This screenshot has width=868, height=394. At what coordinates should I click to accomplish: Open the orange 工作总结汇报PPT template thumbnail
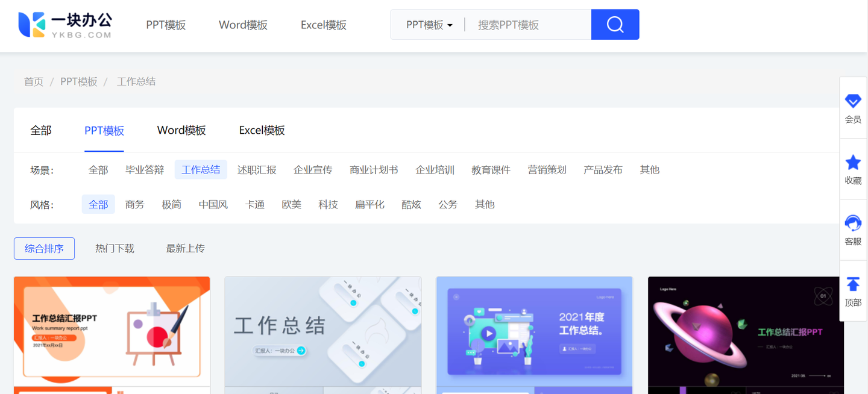(112, 335)
